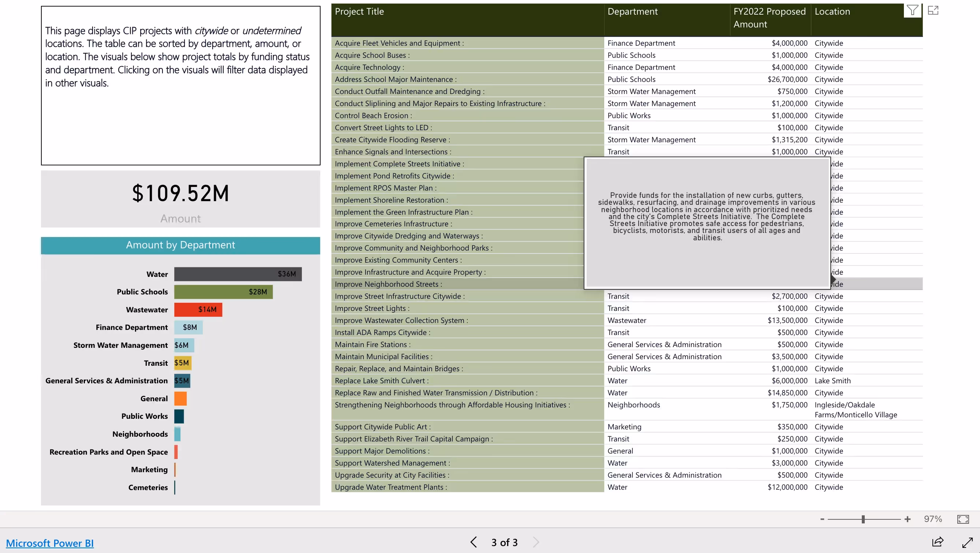This screenshot has width=980, height=553.
Task: Click the '3 of 3' page indicator
Action: click(x=504, y=542)
